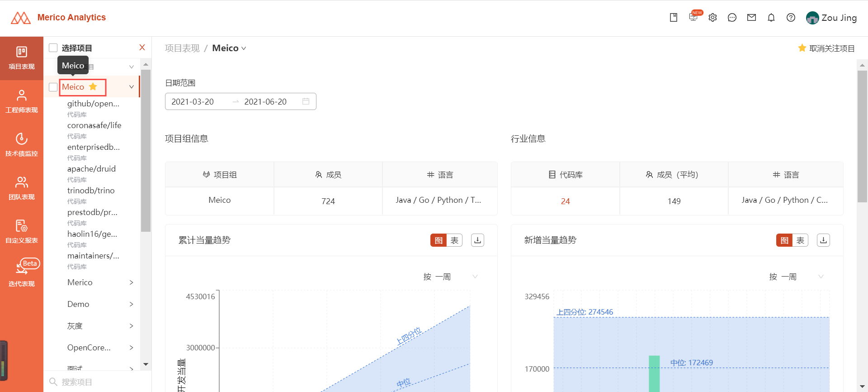Download the 累计当量趋势 chart
868x392 pixels.
click(477, 240)
